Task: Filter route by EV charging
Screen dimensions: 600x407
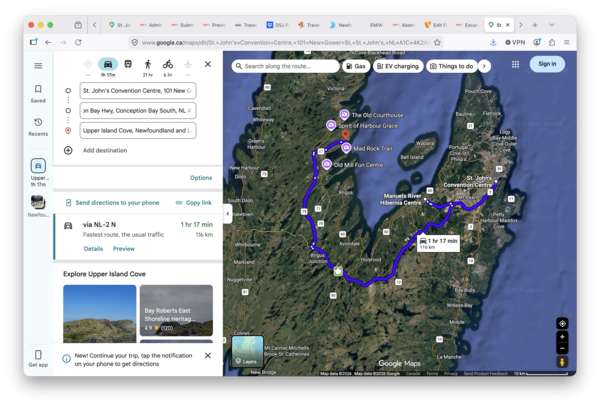Action: [398, 66]
